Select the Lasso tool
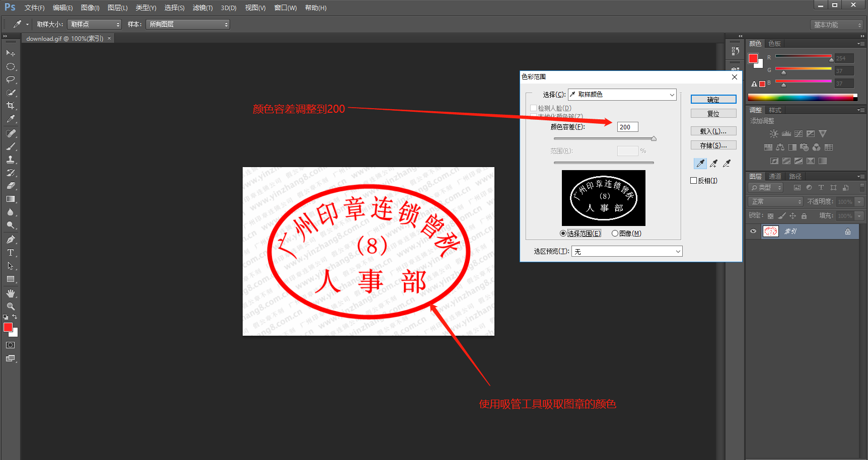Viewport: 868px width, 460px height. point(11,80)
